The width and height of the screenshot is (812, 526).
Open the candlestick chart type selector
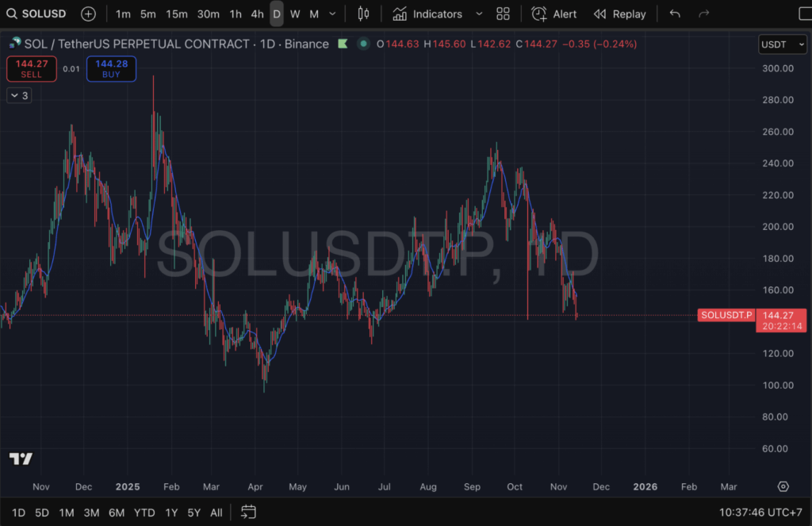point(364,14)
